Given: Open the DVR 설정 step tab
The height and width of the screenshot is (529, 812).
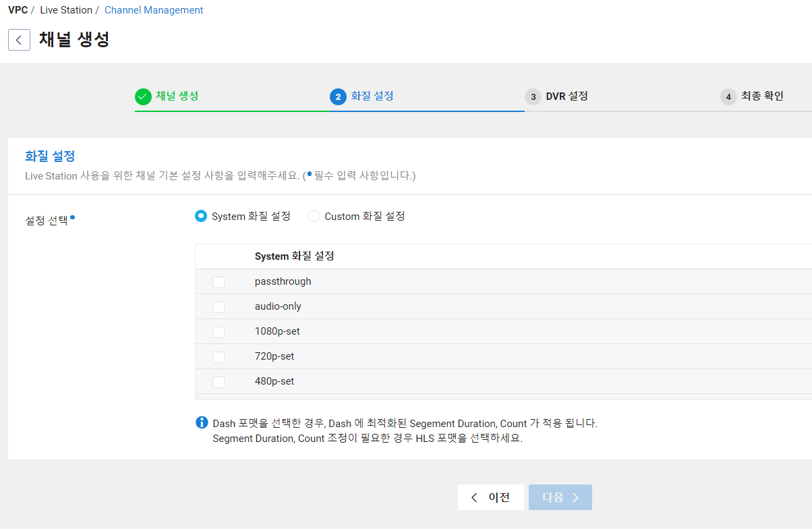Looking at the screenshot, I should (x=567, y=96).
